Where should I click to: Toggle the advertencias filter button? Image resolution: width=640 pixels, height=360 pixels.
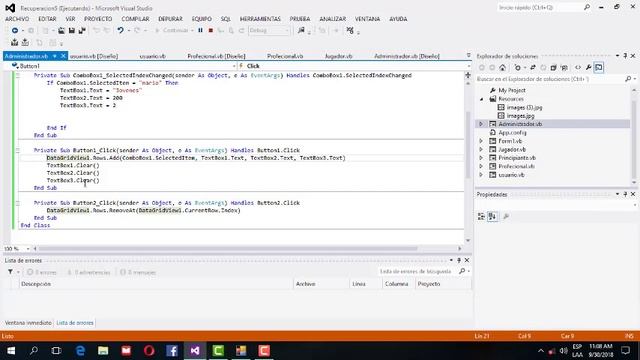(x=89, y=272)
